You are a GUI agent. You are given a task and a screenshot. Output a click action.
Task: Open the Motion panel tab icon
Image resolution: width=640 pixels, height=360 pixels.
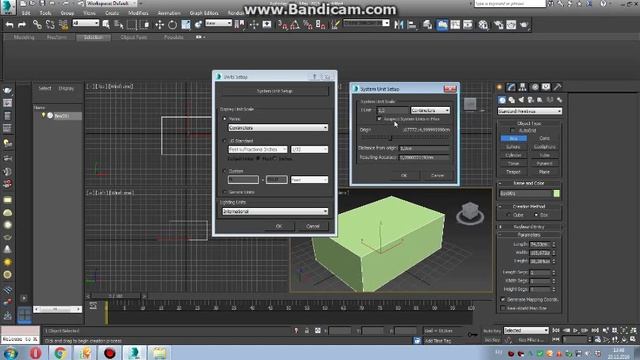[534, 87]
